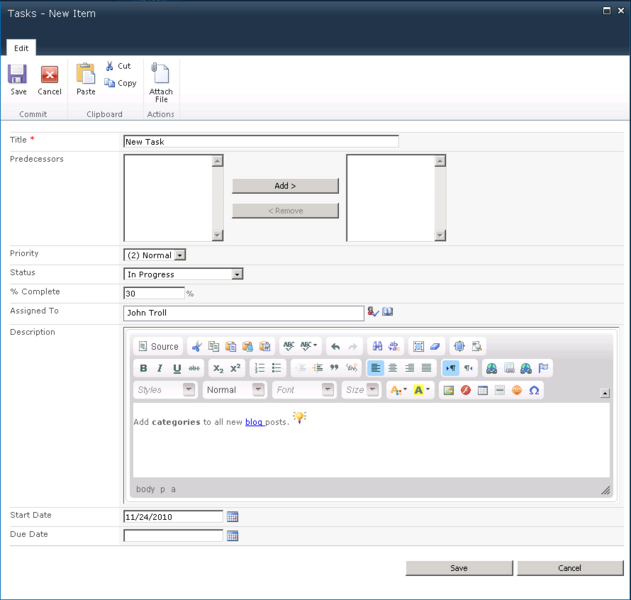Open the Styles dropdown in the editor
The height and width of the screenshot is (600, 631).
(x=165, y=390)
